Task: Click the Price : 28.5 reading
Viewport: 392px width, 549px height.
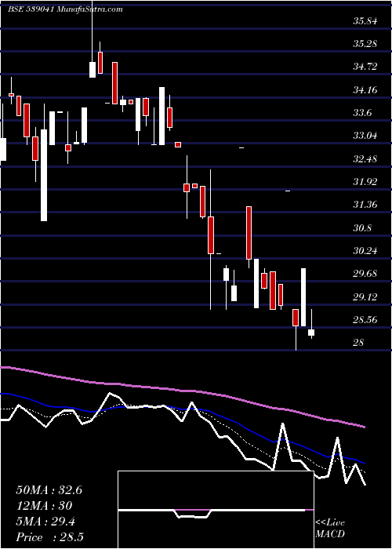Action: point(49,537)
